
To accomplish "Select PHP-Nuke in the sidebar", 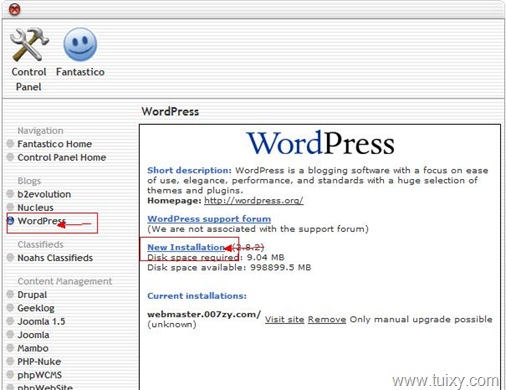I will click(39, 362).
